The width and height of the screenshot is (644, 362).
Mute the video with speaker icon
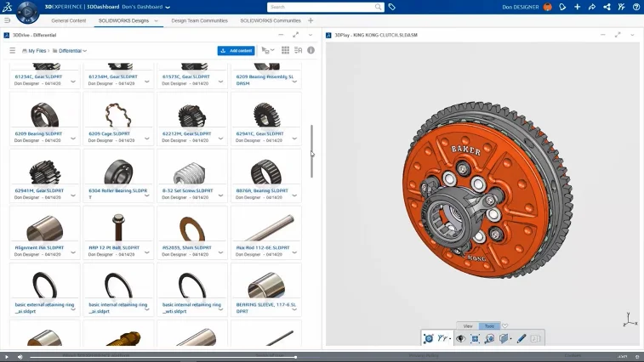tap(20, 357)
